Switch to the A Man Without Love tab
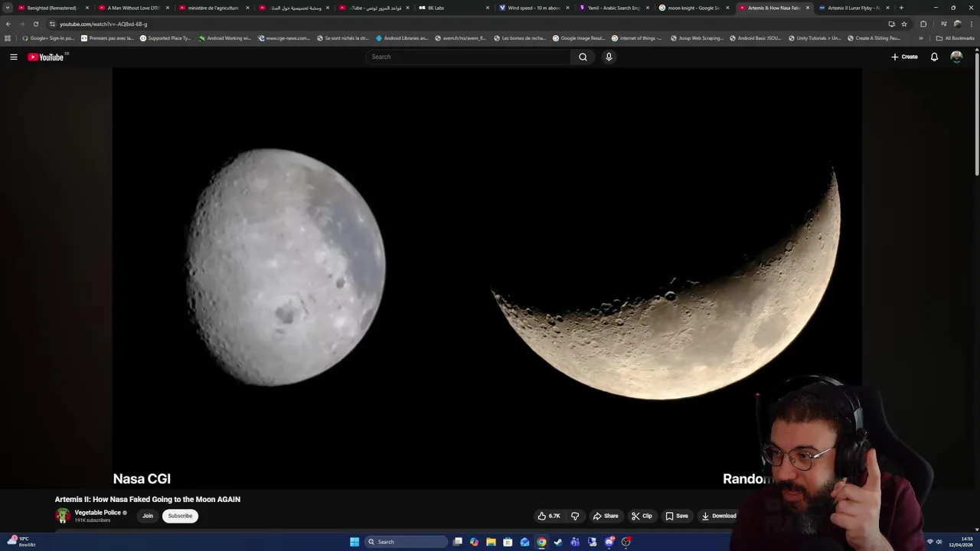Screen dimensions: 980x551 click(x=134, y=8)
